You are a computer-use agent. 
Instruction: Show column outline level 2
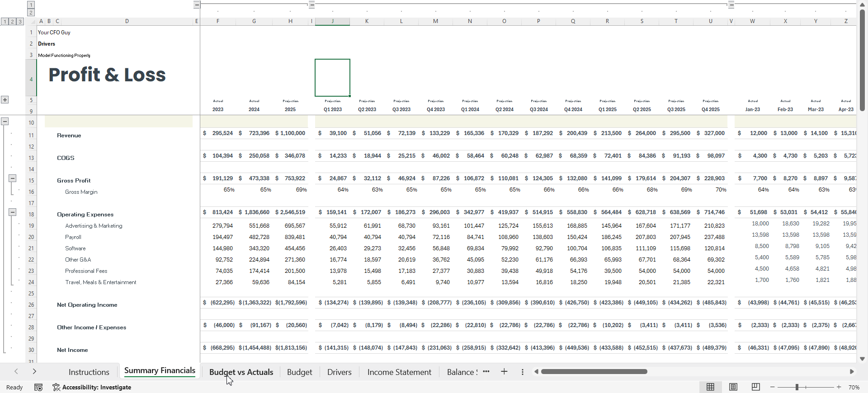(x=31, y=13)
